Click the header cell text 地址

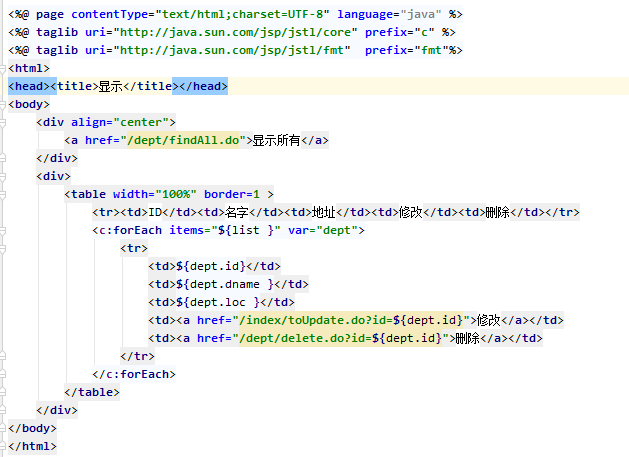pos(324,212)
